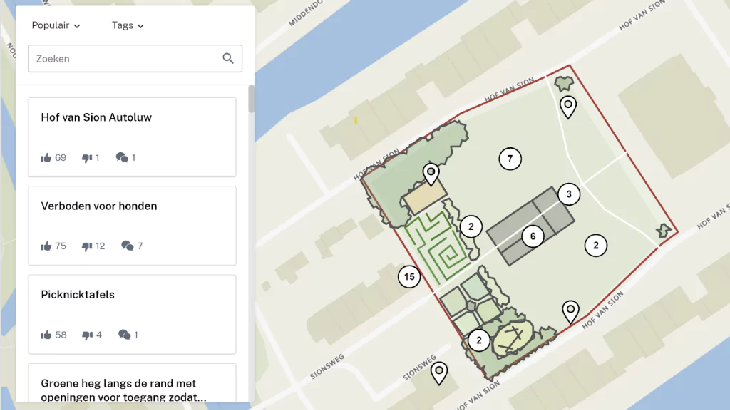This screenshot has height=410, width=730.
Task: Open the Populair sort dropdown
Action: pyautogui.click(x=56, y=26)
